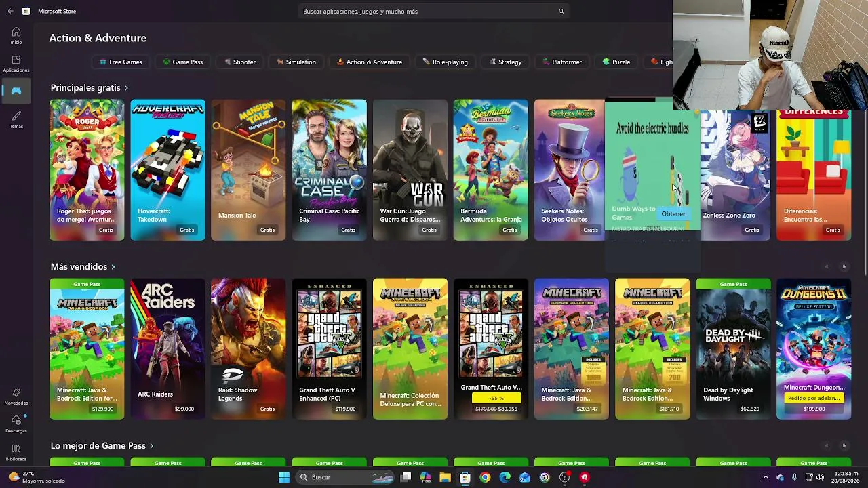The image size is (868, 488).
Task: Open the taskbar clock and date
Action: coord(844,477)
